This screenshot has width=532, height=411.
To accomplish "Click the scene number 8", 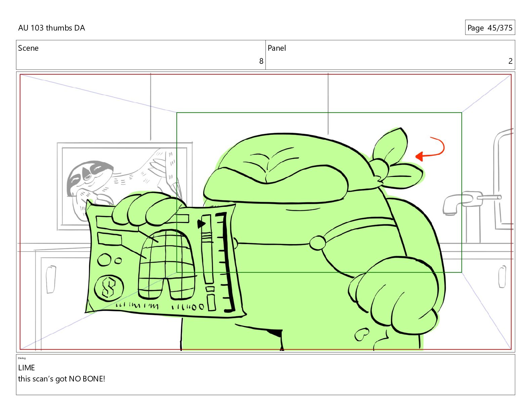I will click(261, 61).
